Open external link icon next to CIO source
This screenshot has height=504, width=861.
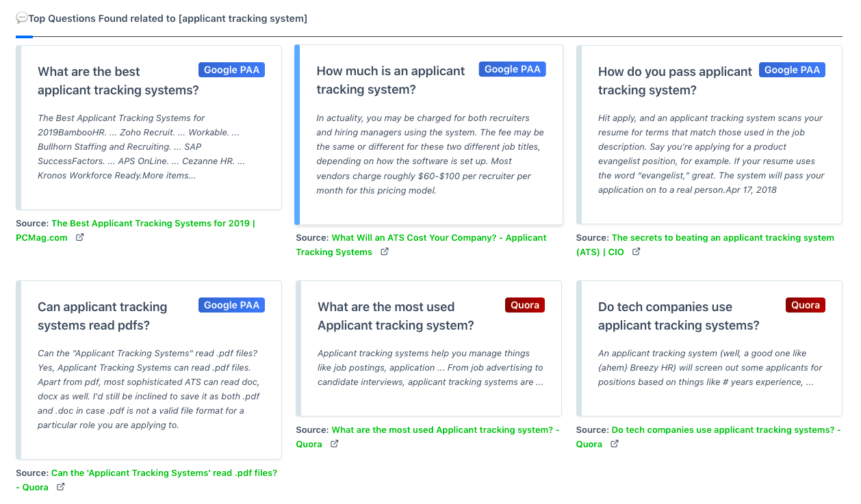click(x=636, y=252)
